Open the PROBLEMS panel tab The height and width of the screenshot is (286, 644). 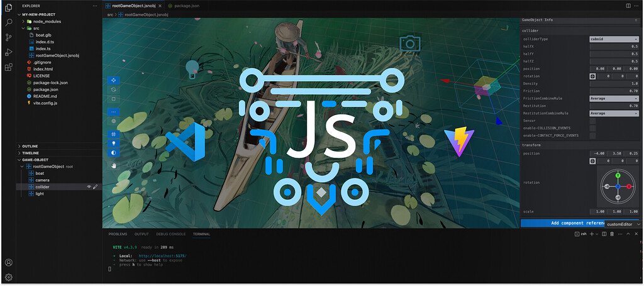tap(118, 234)
